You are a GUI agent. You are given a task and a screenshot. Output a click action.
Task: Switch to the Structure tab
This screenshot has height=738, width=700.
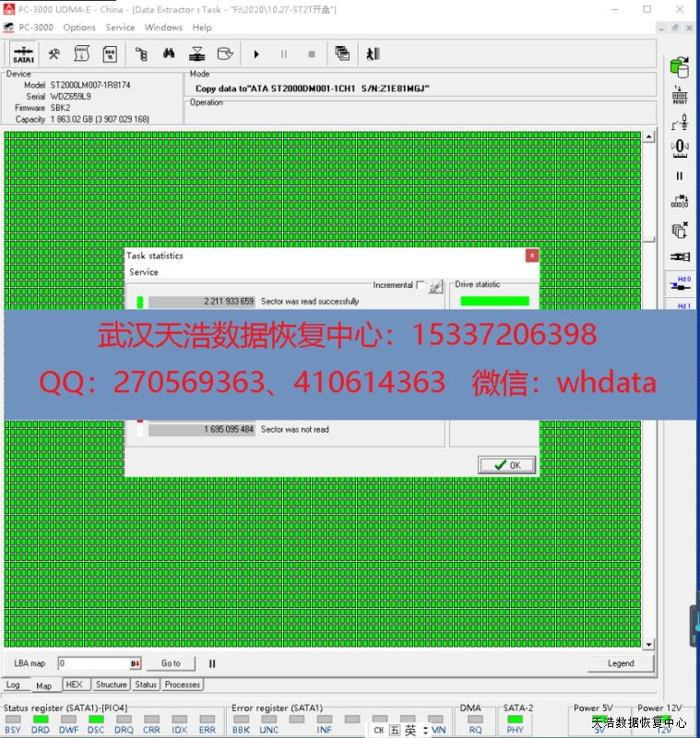(x=112, y=684)
